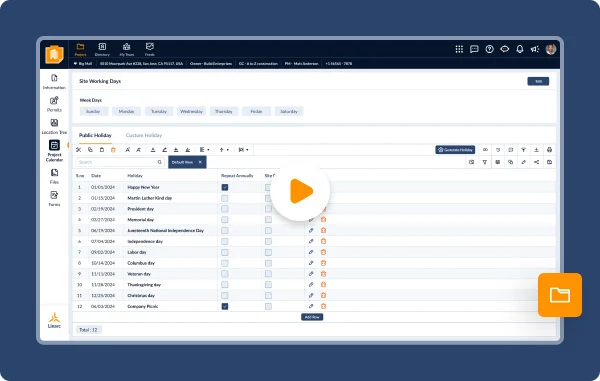The width and height of the screenshot is (600, 381).
Task: Edit the Company Picnic row with pencil icon
Action: coord(311,306)
